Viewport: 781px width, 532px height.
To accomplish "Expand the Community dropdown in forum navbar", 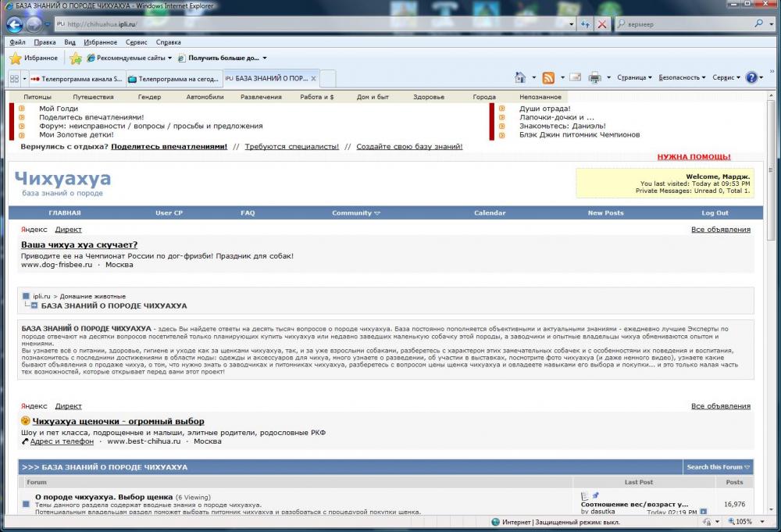I will click(x=355, y=212).
